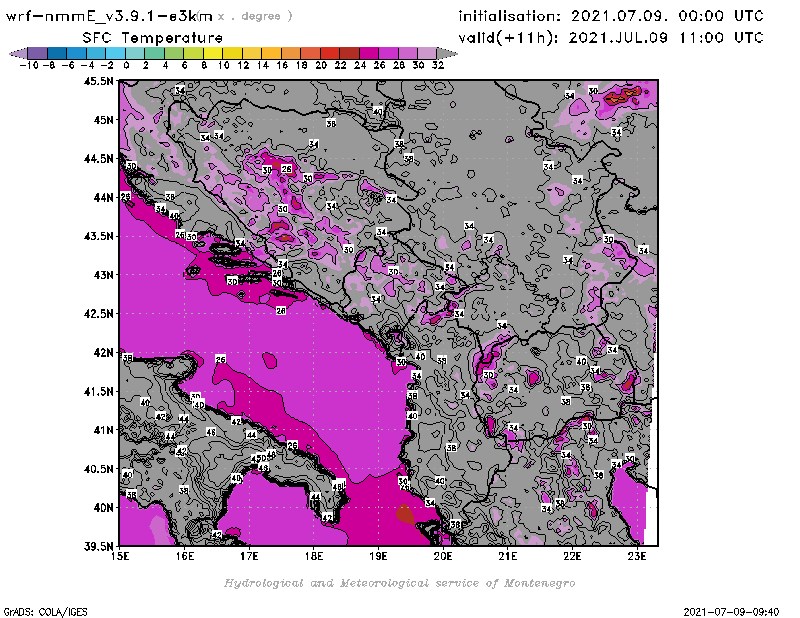Pick the yellow legend swatch between 8 and 10
This screenshot has width=800, height=618.
tap(213, 53)
